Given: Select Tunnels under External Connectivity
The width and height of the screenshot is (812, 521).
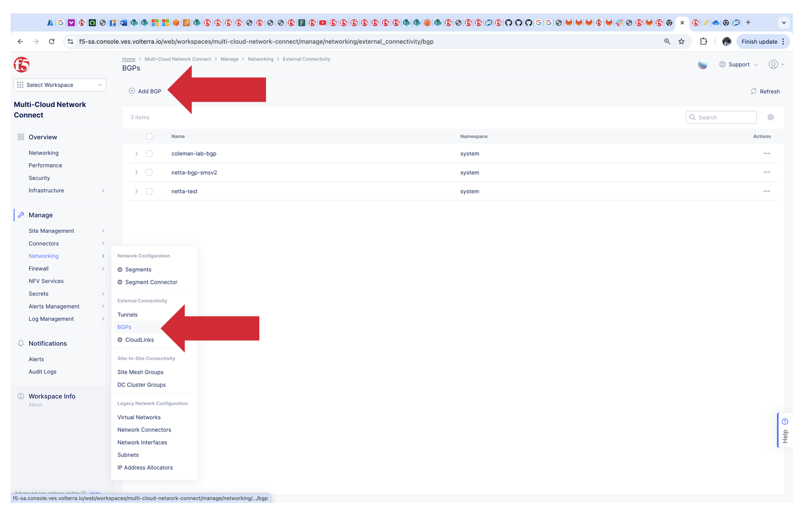Looking at the screenshot, I should (128, 315).
